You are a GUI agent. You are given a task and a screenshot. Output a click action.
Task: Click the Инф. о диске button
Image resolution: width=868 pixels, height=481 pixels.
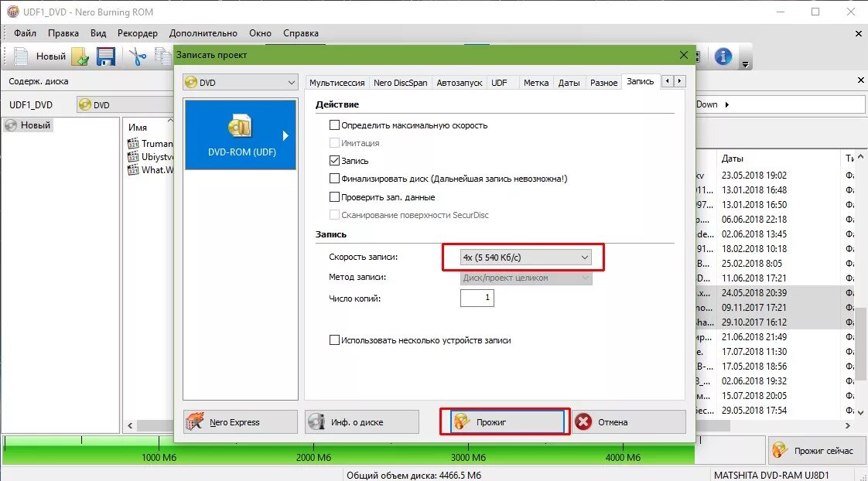[361, 421]
